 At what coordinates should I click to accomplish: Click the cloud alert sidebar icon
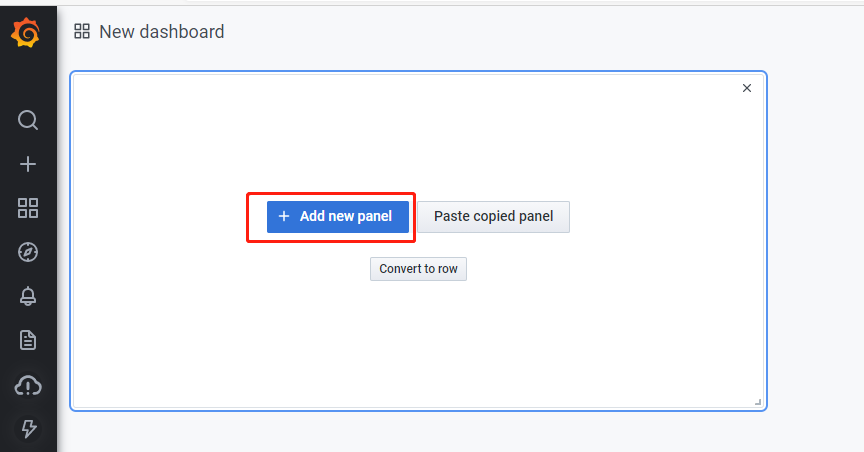click(x=28, y=385)
